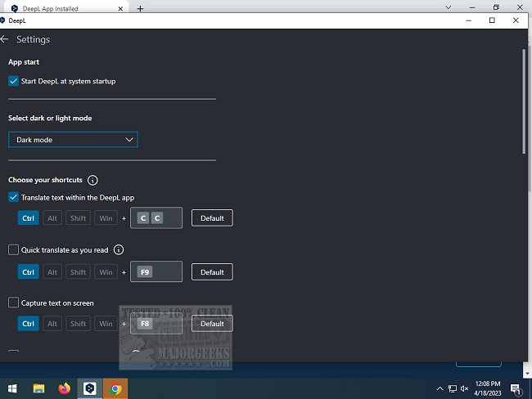This screenshot has width=532, height=399.
Task: Close the DeepL App Installed tab
Action: pos(120,8)
